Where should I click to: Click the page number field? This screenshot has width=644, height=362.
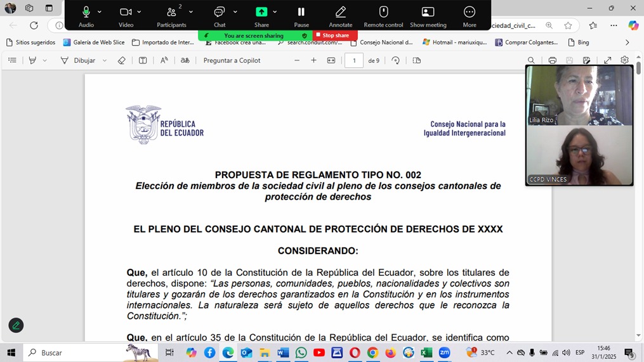coord(353,60)
